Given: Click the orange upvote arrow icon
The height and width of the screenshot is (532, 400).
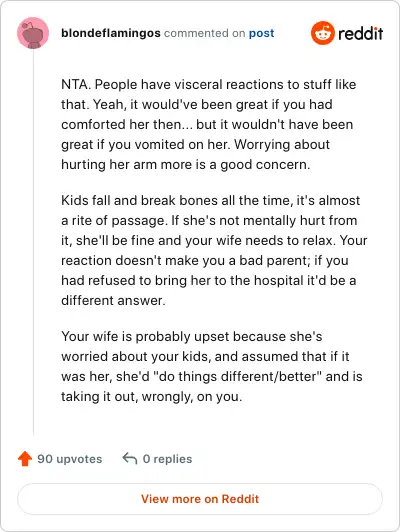Looking at the screenshot, I should point(25,459).
